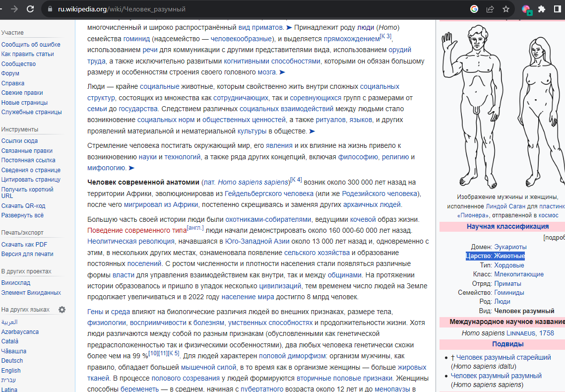Open "Версия для печати"
Screen dimensions: 565x392
[27, 254]
